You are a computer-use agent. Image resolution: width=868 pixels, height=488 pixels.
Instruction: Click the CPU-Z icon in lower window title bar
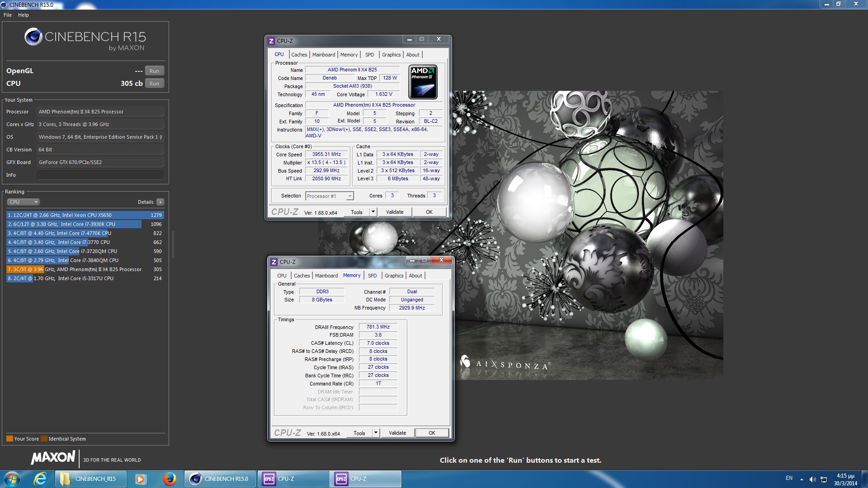[274, 262]
